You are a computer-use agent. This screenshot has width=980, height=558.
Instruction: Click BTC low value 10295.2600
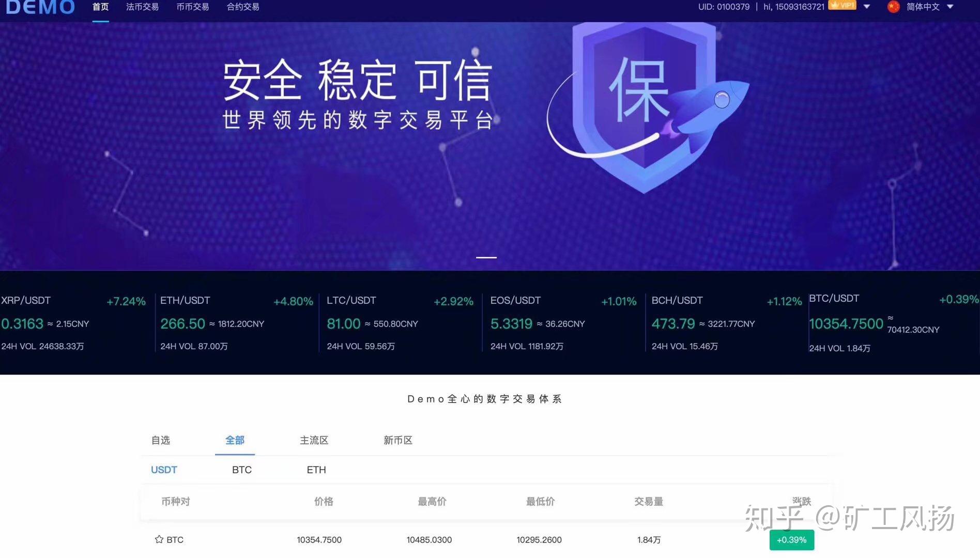pyautogui.click(x=539, y=539)
